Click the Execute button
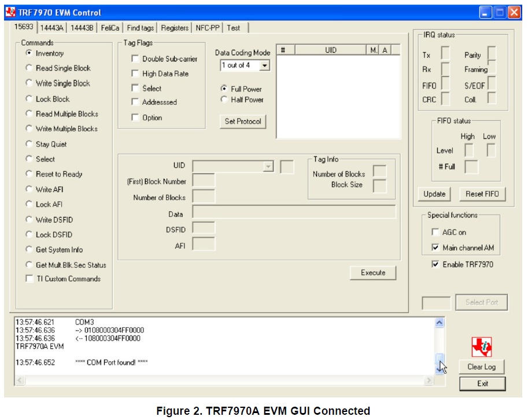 (373, 273)
